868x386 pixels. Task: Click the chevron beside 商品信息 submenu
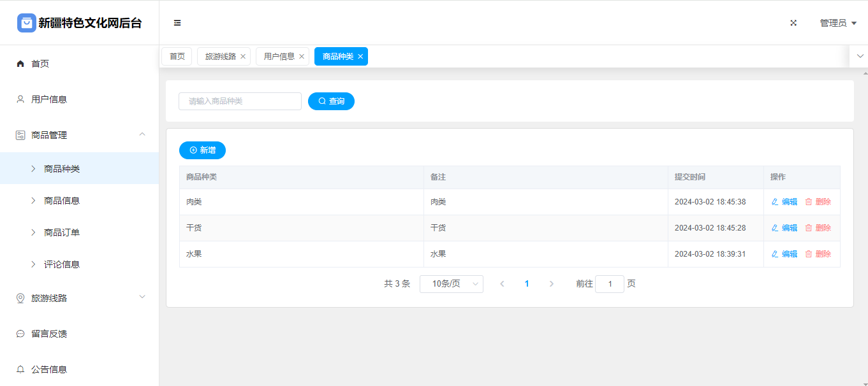point(33,201)
